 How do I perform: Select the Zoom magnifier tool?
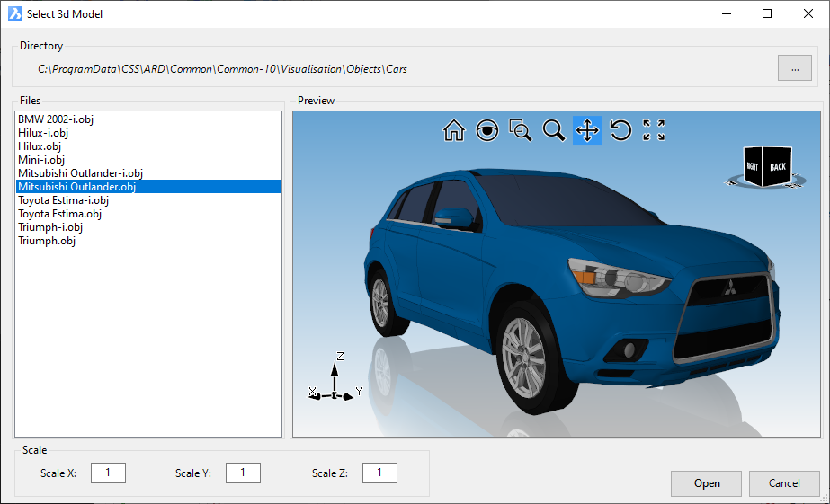pyautogui.click(x=554, y=130)
